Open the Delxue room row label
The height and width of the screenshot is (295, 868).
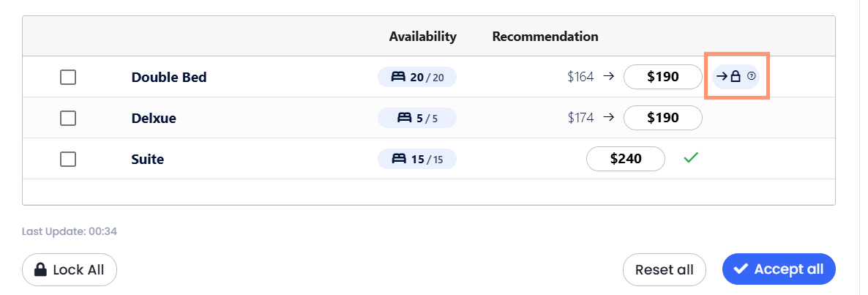(x=154, y=118)
